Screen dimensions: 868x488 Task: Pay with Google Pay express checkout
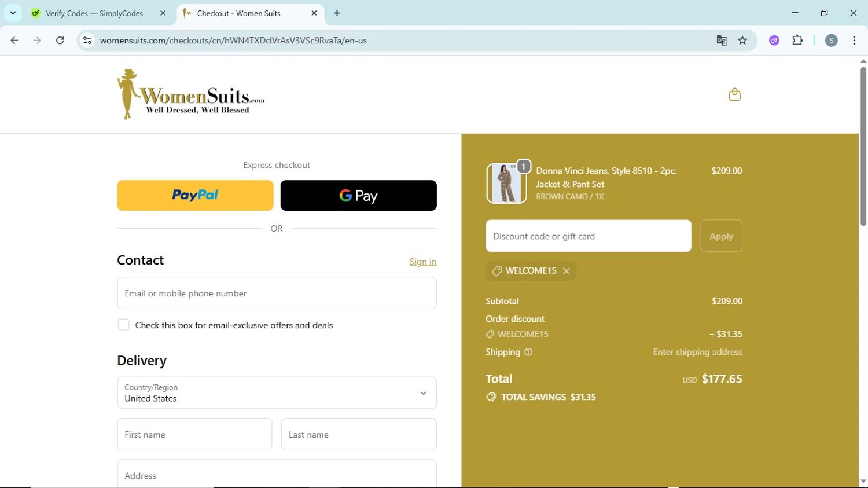pyautogui.click(x=358, y=195)
